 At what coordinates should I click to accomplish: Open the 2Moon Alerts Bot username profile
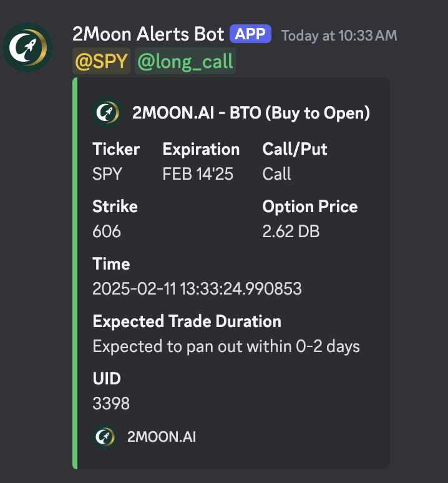(x=148, y=34)
